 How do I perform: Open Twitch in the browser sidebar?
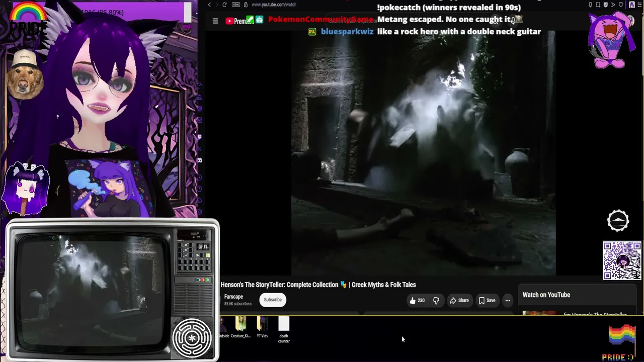200,136
